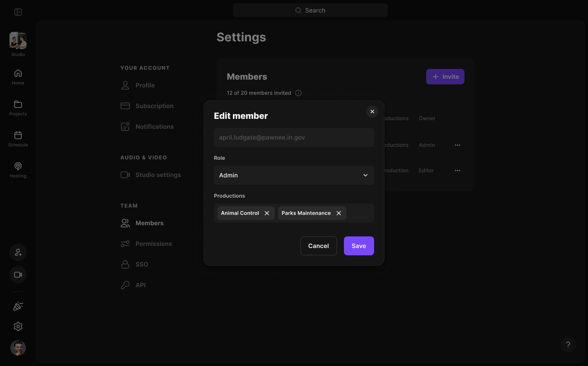Viewport: 588px width, 366px height.
Task: Open Projects folder in sidebar
Action: coord(18,108)
